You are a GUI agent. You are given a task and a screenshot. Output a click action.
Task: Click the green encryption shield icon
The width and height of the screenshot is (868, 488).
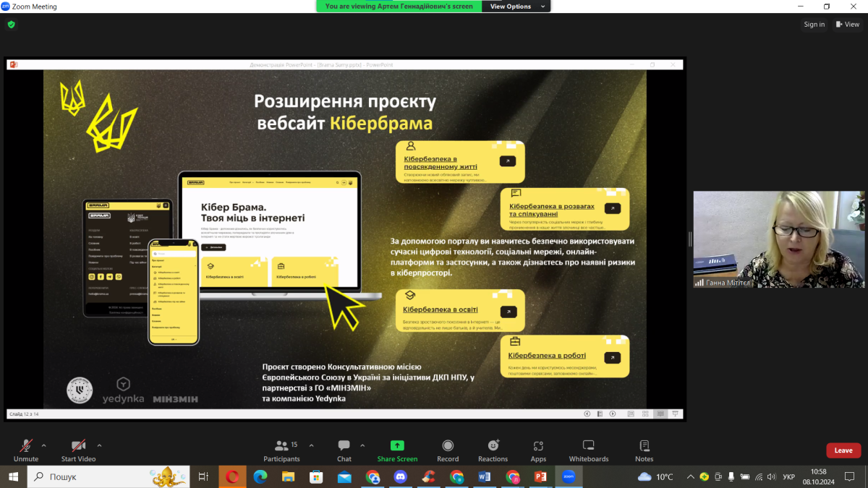click(x=11, y=24)
